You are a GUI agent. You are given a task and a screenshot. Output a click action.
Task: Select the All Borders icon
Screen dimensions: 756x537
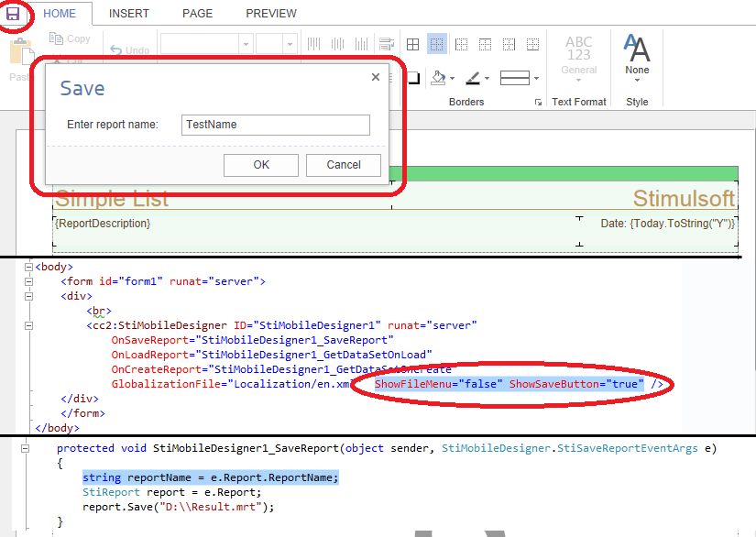412,45
